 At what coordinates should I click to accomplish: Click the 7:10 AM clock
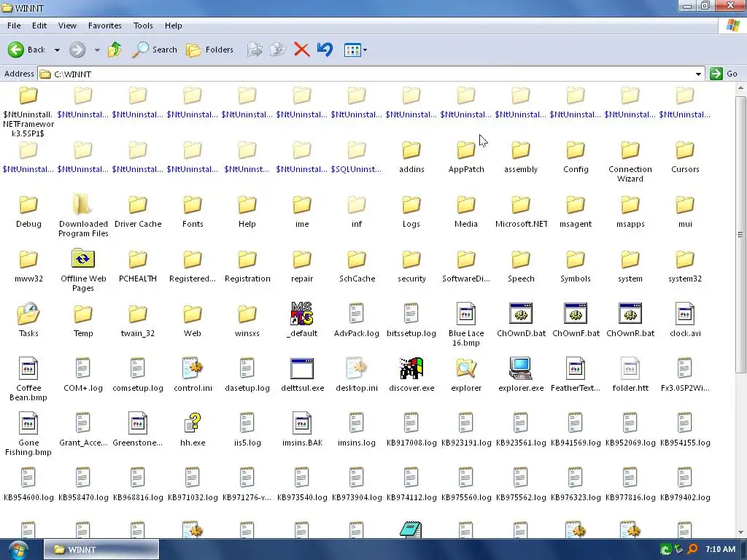click(x=720, y=550)
